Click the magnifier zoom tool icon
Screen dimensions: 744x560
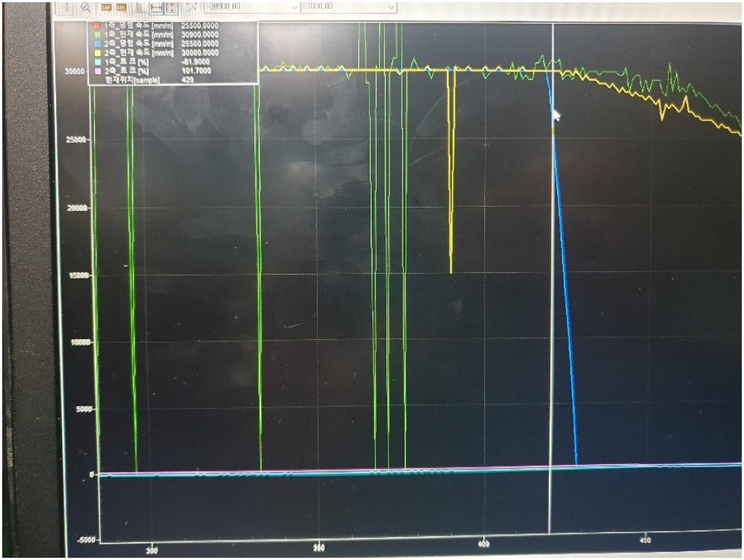pyautogui.click(x=85, y=7)
